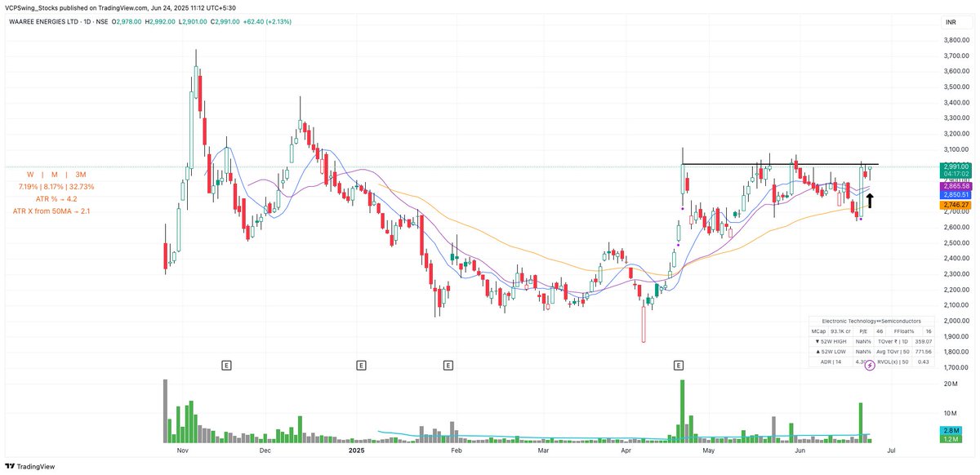Click the Nov time axis label
980x475 pixels.
(182, 451)
